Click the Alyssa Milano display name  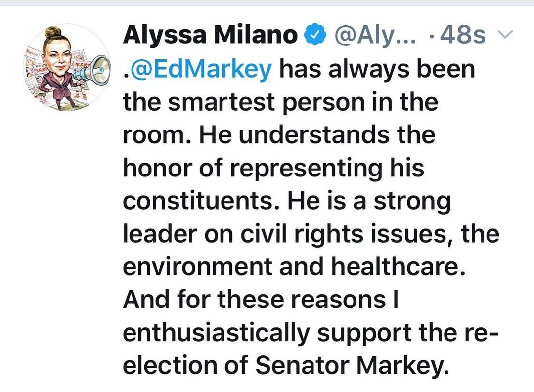210,35
